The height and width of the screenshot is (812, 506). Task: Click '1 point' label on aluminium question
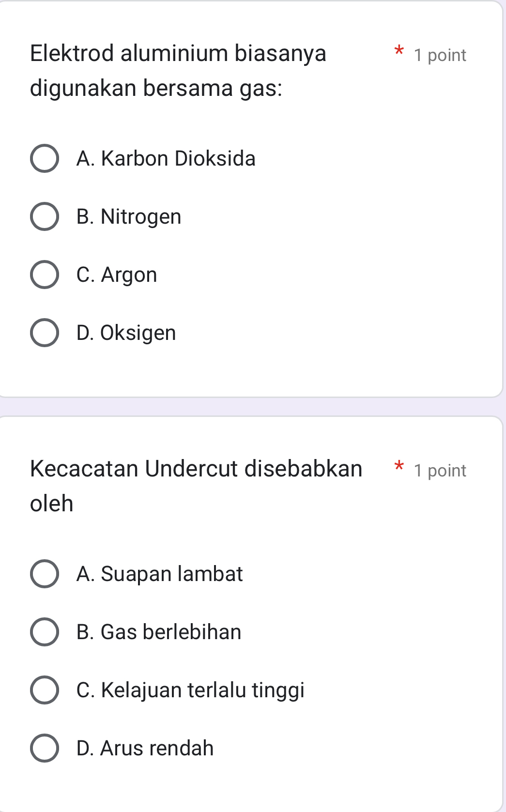440,55
